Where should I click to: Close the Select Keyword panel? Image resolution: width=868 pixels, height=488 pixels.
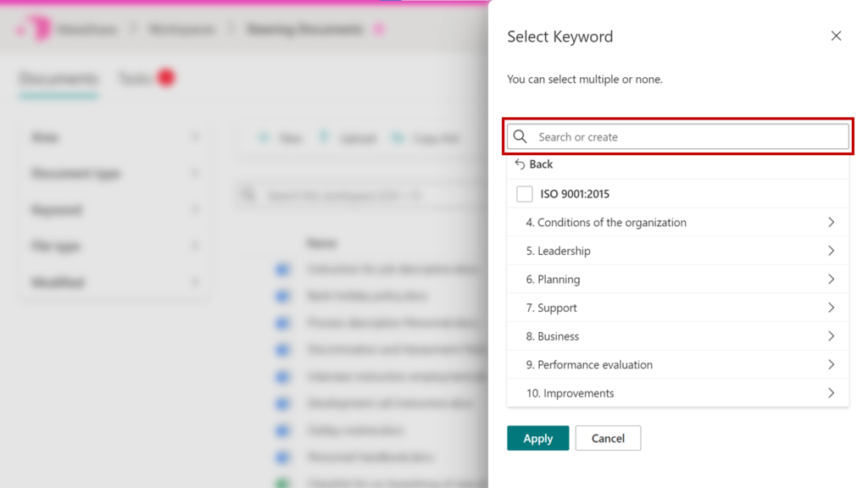tap(836, 36)
